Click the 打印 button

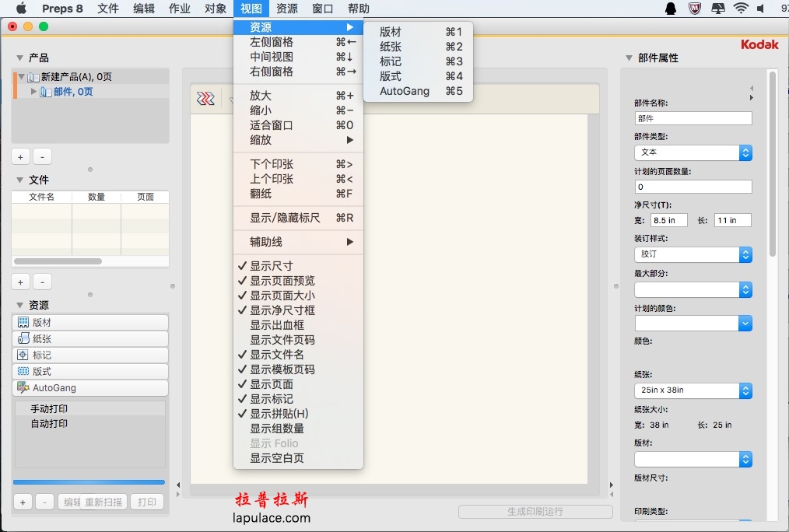[x=146, y=502]
